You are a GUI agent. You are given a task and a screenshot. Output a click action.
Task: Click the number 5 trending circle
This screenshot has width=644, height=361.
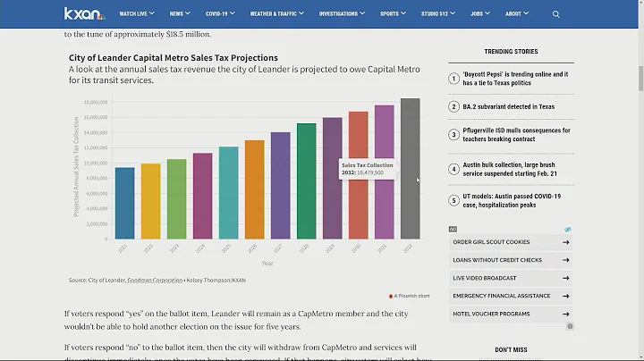(x=453, y=200)
